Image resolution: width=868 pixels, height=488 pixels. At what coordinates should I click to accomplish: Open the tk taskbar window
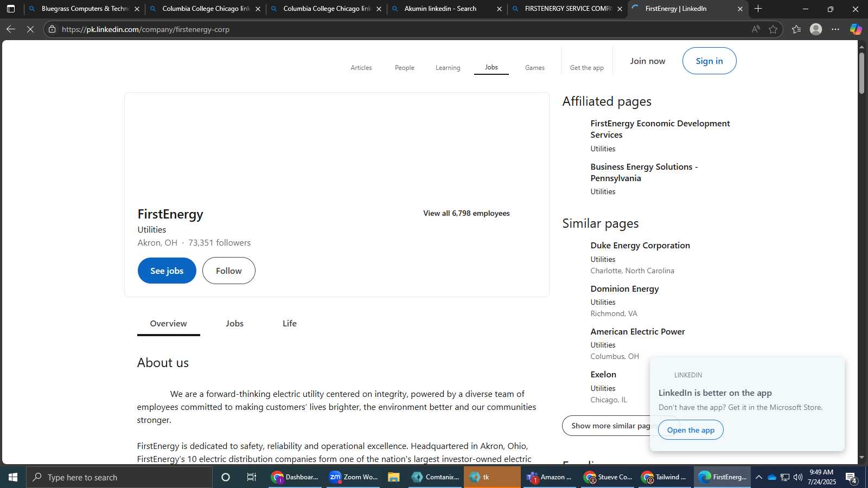click(492, 477)
